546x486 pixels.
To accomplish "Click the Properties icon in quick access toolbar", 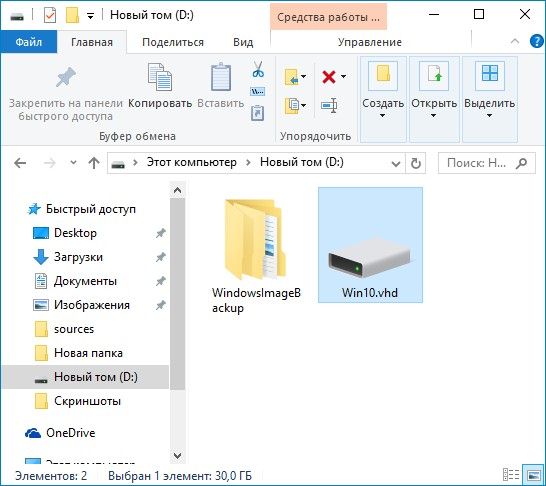I will [50, 15].
